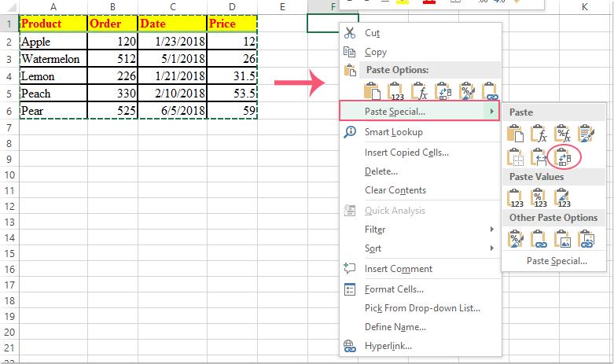The width and height of the screenshot is (614, 364).
Task: Select Values & Source Formatting (brush 123) icon
Action: pyautogui.click(x=563, y=197)
